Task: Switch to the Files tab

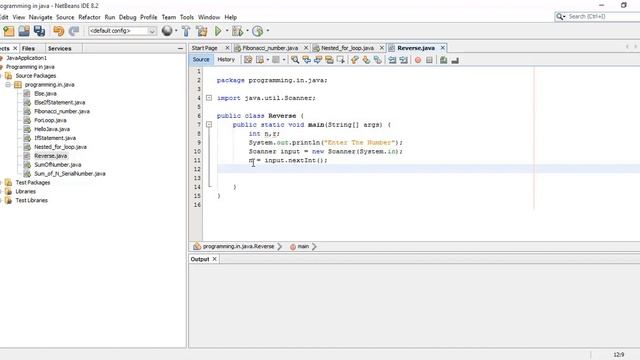Action: [x=28, y=48]
